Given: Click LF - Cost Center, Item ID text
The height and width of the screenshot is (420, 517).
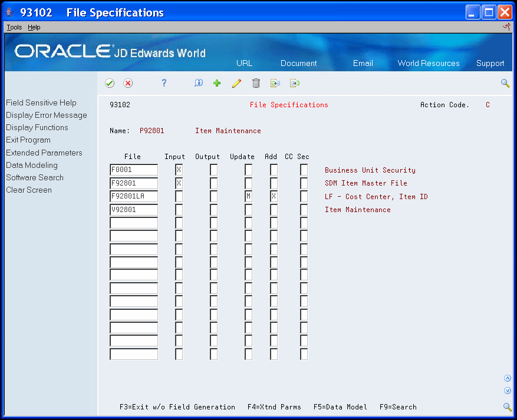Looking at the screenshot, I should pyautogui.click(x=376, y=197).
